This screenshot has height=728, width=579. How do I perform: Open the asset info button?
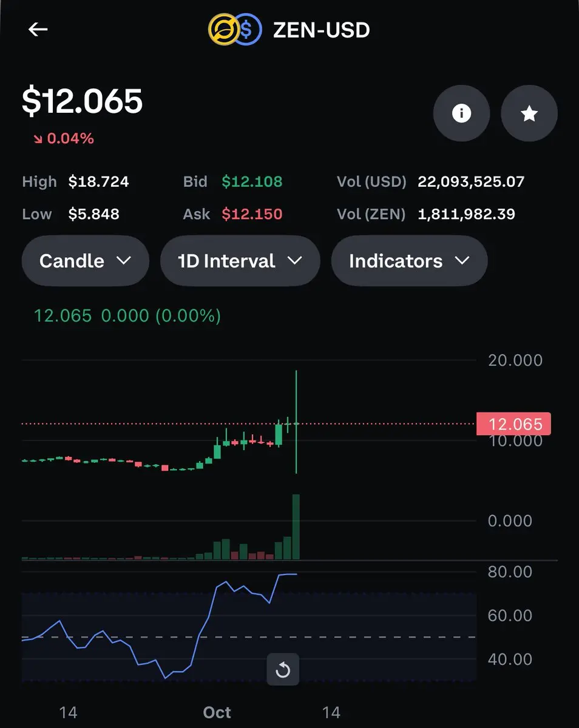point(461,113)
